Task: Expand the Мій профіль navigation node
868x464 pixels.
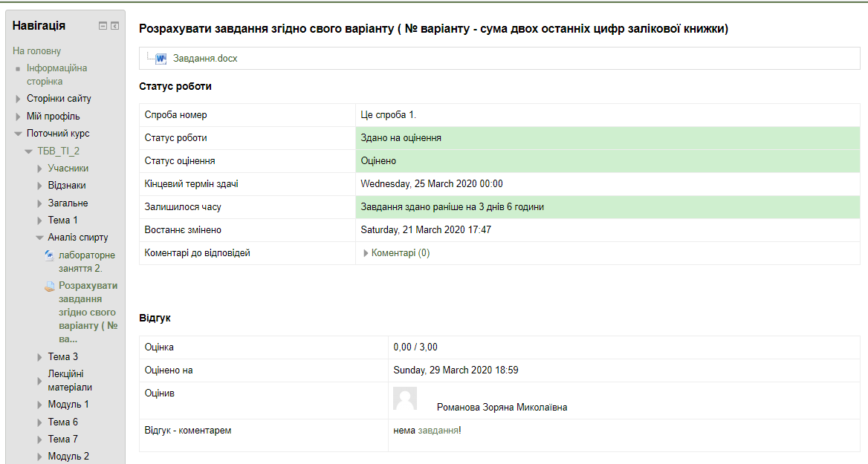Action: point(19,117)
